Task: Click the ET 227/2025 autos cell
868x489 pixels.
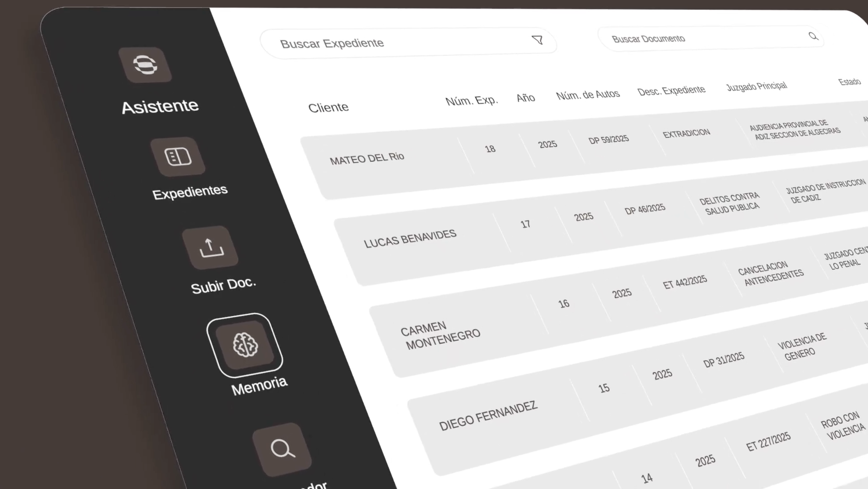Action: [769, 441]
